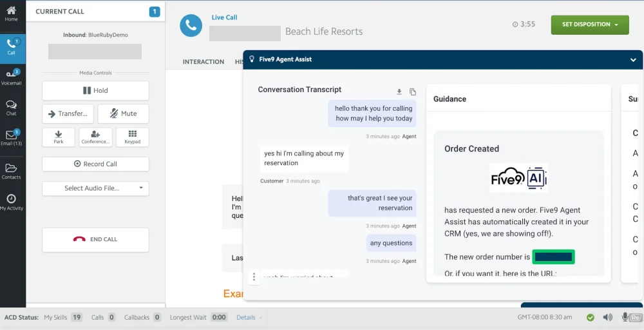
Task: Click the 'hello thank you for calling' message
Action: coord(372,113)
